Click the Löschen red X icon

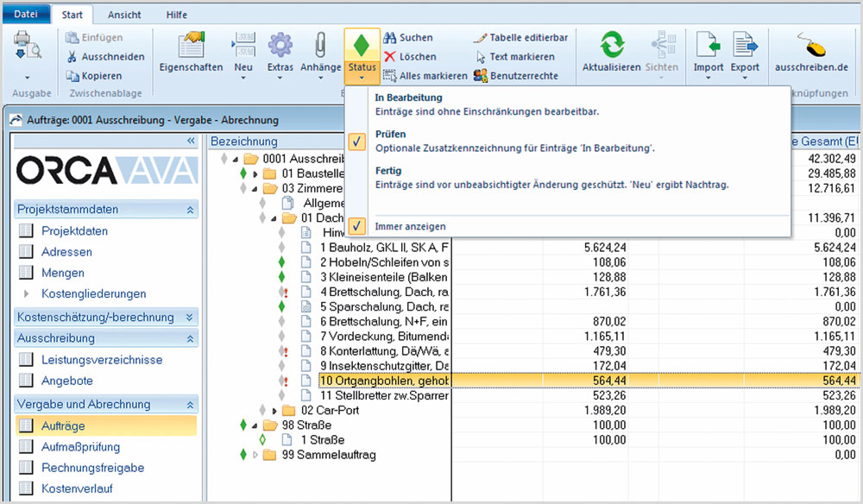pyautogui.click(x=390, y=57)
